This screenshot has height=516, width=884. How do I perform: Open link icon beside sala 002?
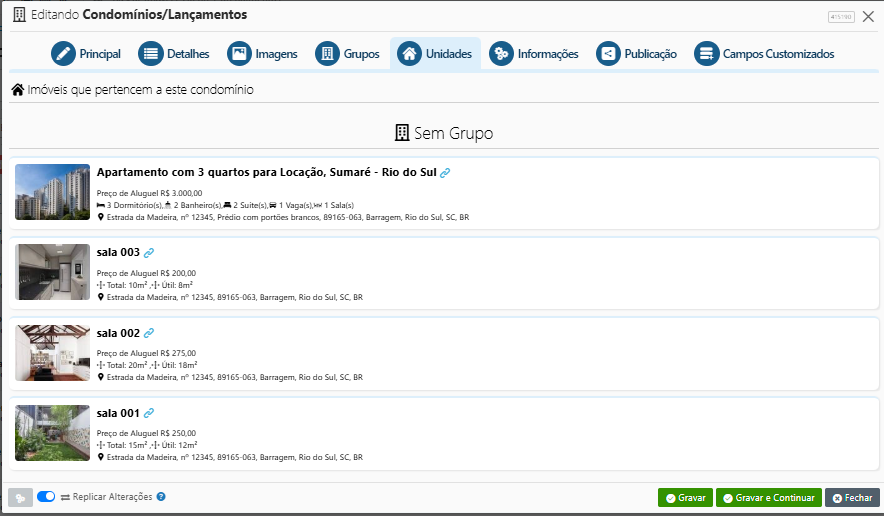[149, 333]
